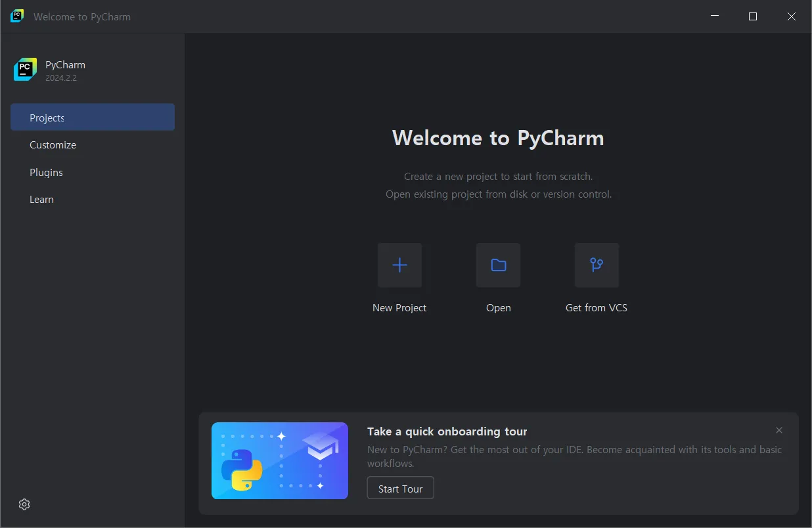Open the settings gear in the sidebar
Viewport: 812px width, 528px height.
tap(24, 504)
